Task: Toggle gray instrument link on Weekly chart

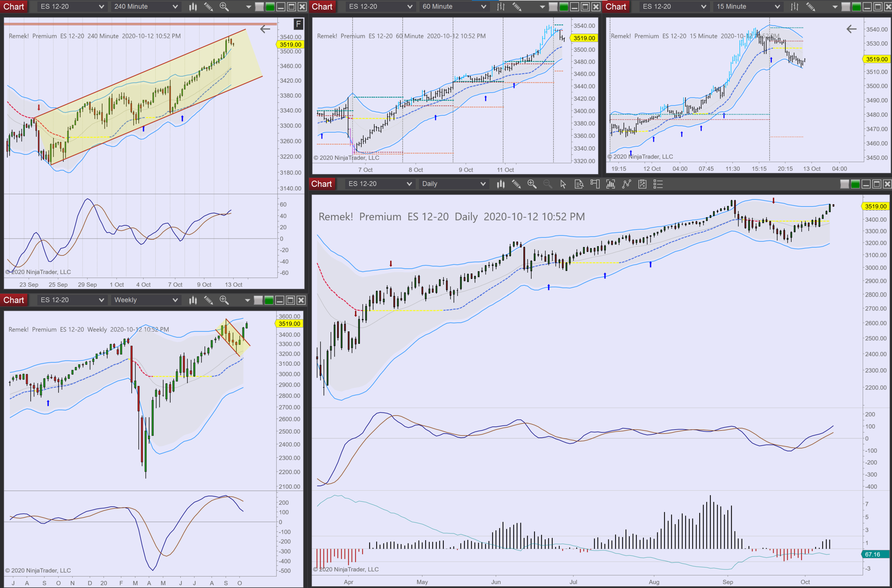Action: pos(258,300)
